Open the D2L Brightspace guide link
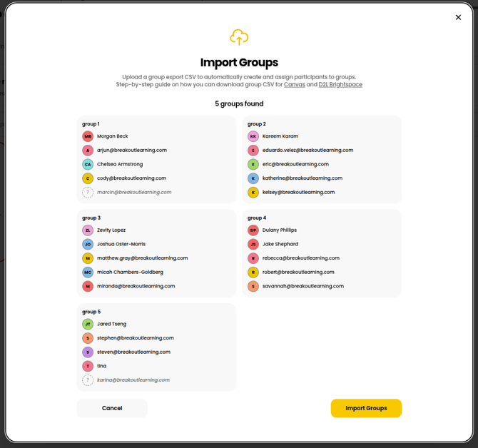The width and height of the screenshot is (478, 448). point(340,85)
